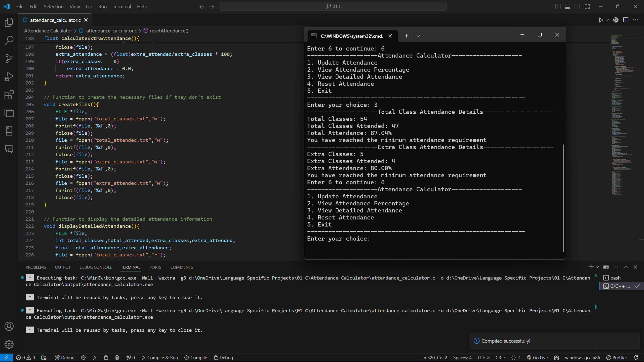Click Compile & Run in status bar

click(x=160, y=357)
